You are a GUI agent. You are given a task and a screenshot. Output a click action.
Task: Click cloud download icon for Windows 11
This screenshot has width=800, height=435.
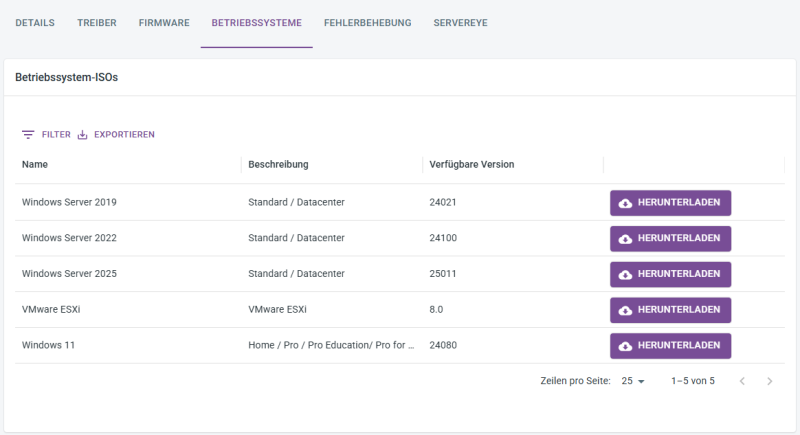tap(626, 346)
